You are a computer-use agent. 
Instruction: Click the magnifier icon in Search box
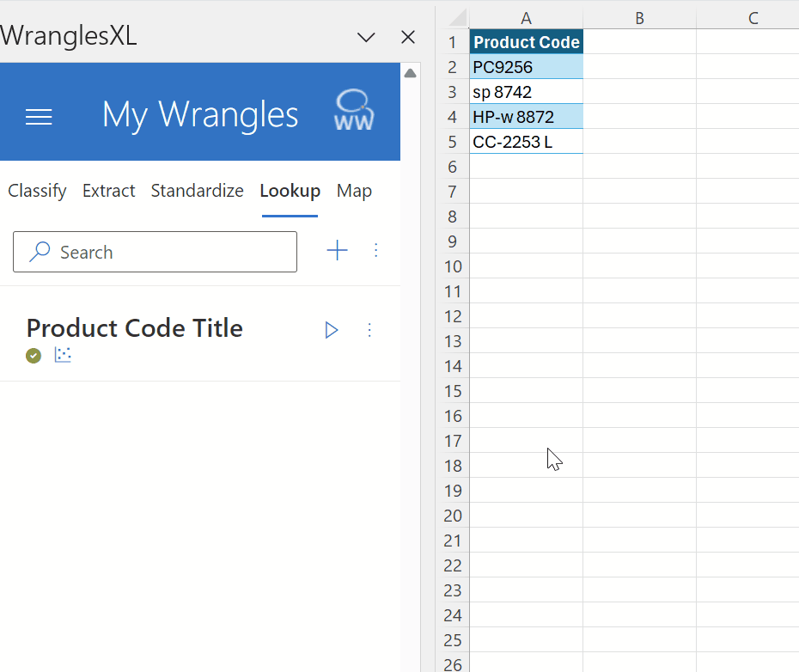40,252
